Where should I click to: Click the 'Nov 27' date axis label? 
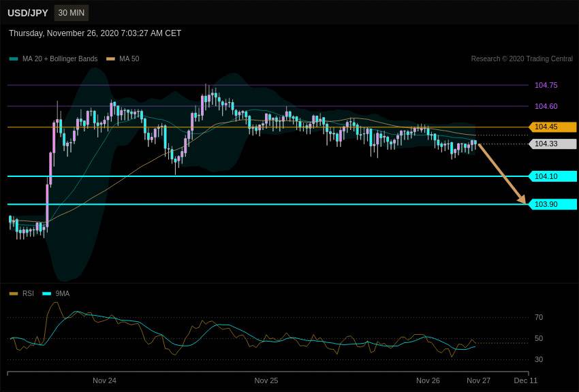click(x=479, y=380)
